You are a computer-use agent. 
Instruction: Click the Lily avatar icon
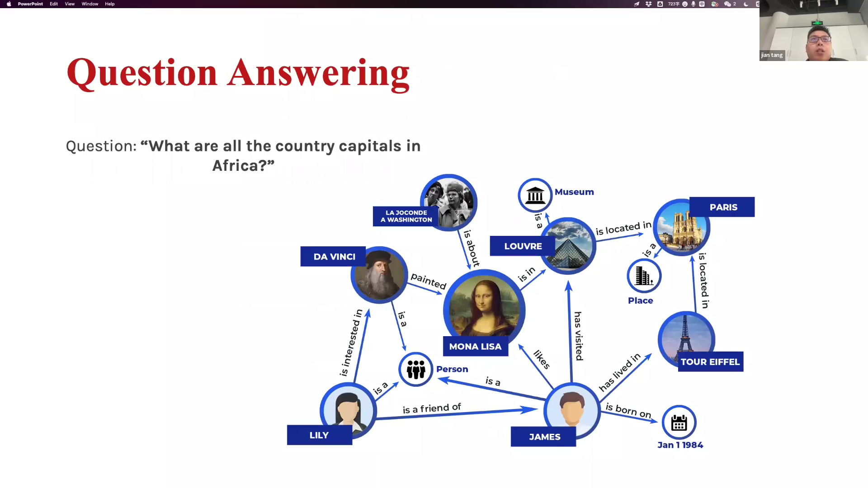click(348, 410)
